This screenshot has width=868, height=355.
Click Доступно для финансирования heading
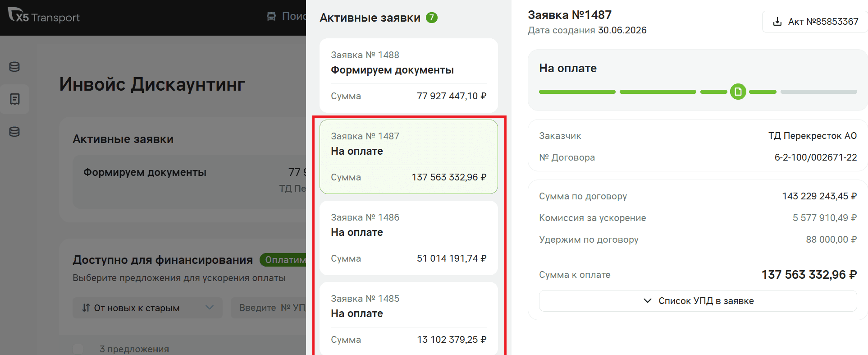tap(163, 260)
